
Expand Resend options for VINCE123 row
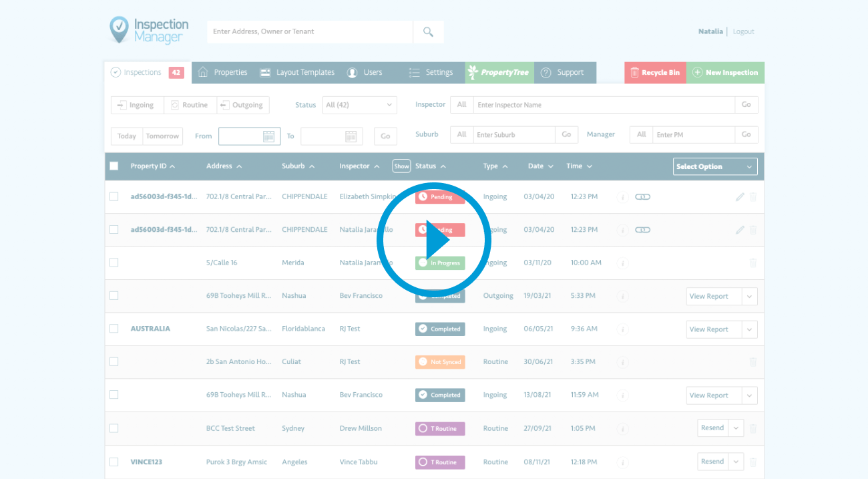click(x=736, y=462)
